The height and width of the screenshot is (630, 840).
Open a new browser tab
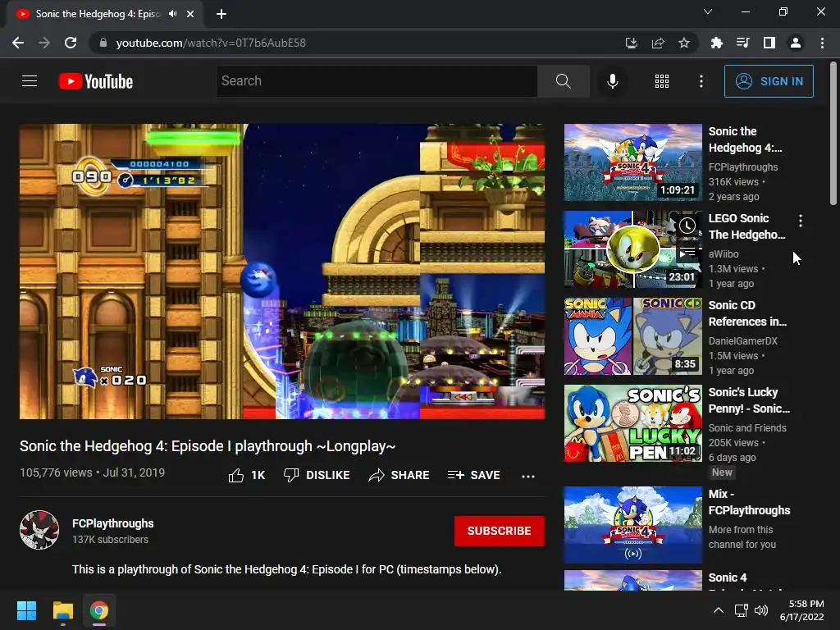[221, 14]
